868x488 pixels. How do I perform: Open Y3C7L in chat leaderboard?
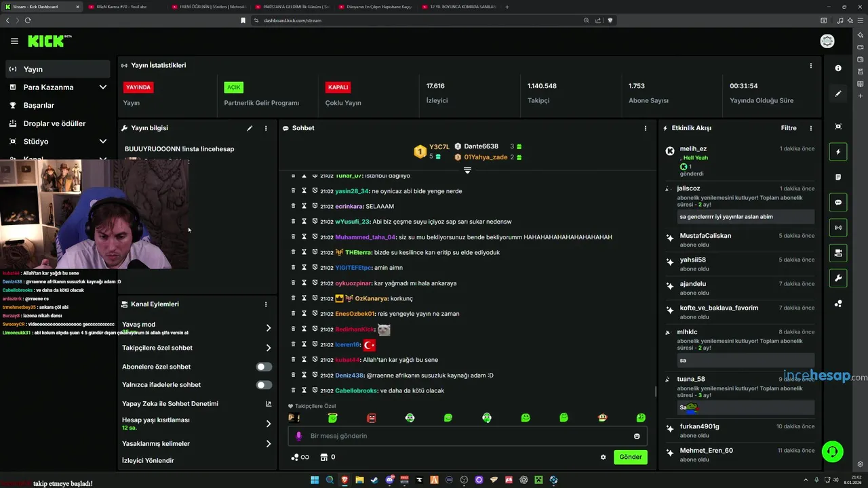click(439, 146)
